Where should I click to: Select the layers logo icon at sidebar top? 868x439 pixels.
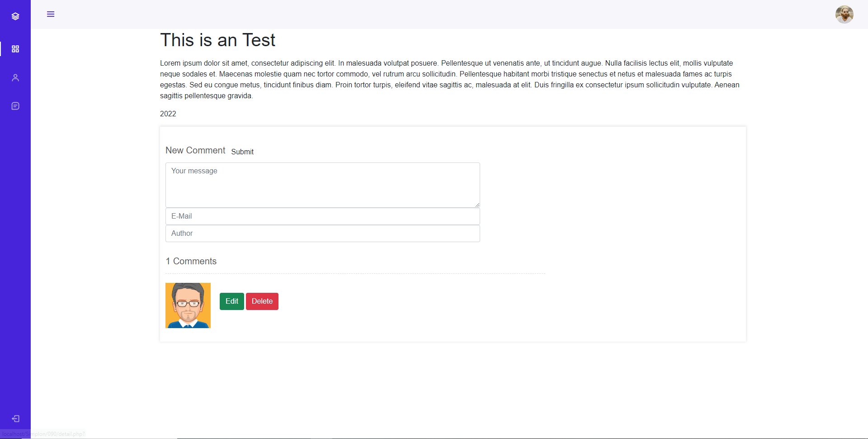point(15,16)
